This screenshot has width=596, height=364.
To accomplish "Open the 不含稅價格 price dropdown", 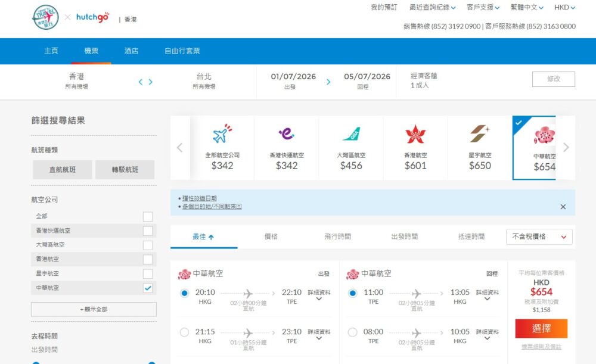I will coord(539,237).
